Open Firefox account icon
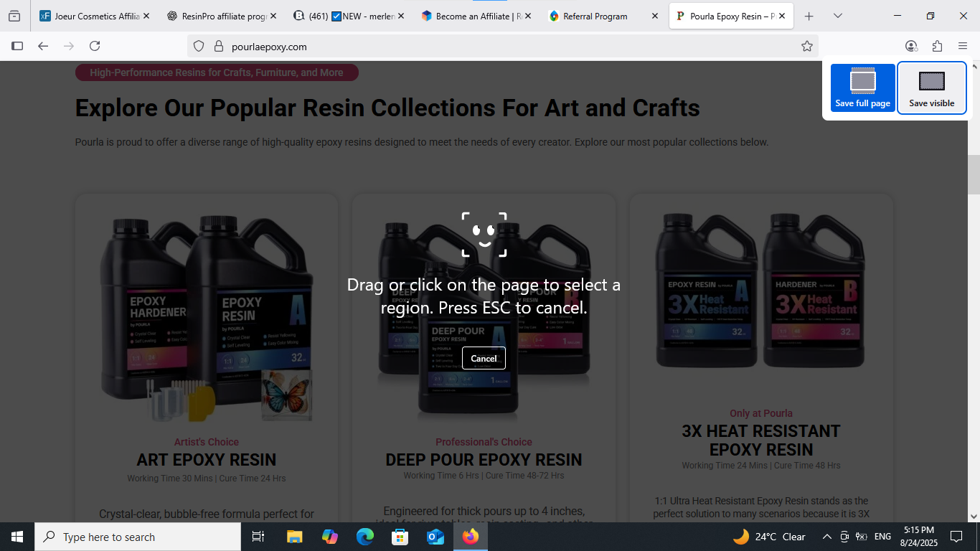Image resolution: width=980 pixels, height=551 pixels. (911, 46)
